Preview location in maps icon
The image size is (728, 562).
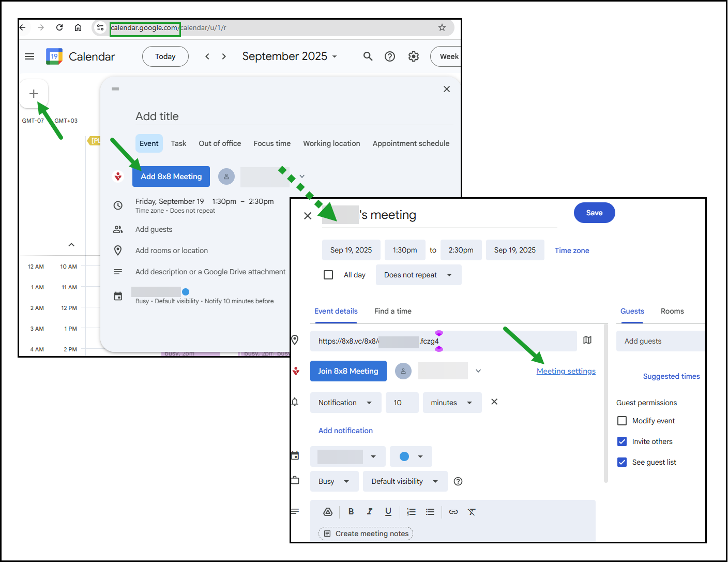pyautogui.click(x=587, y=341)
